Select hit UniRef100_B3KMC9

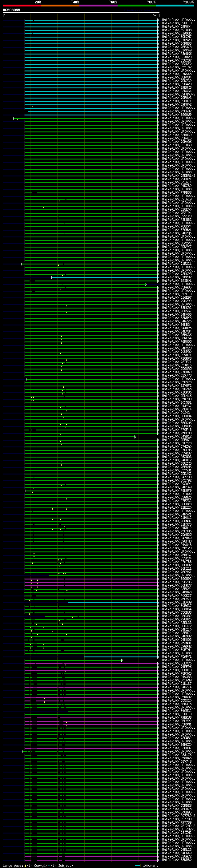[177, 135]
